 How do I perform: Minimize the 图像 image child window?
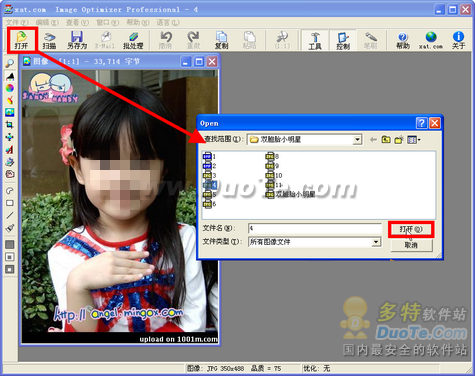coord(186,62)
